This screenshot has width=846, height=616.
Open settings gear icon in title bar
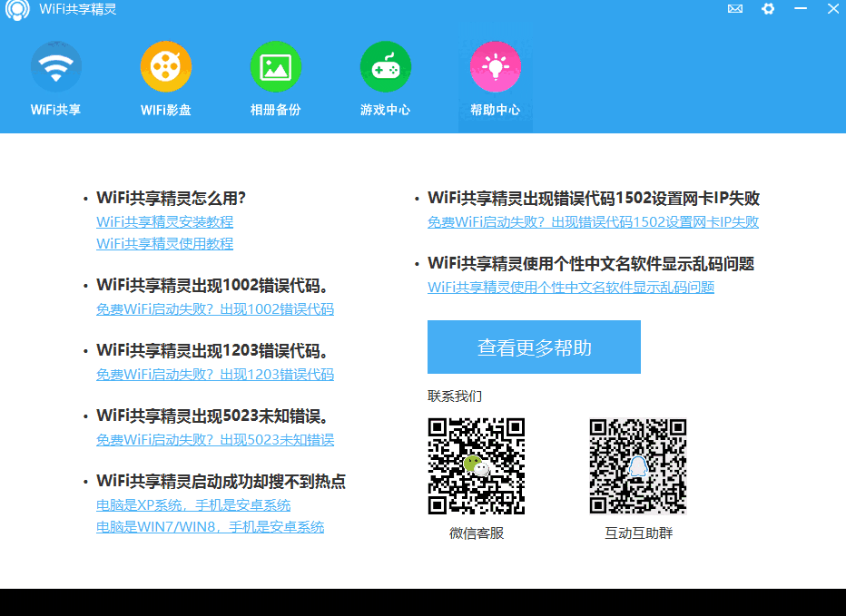coord(768,9)
